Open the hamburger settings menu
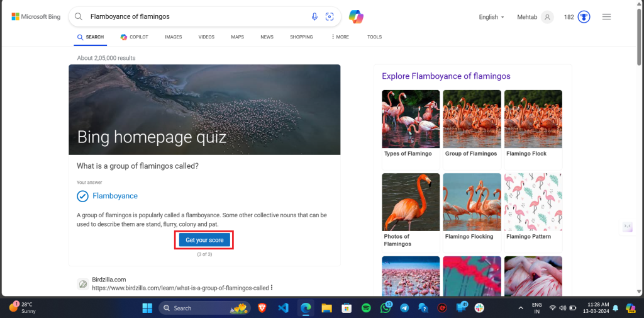Viewport: 644px width, 318px height. (x=606, y=17)
